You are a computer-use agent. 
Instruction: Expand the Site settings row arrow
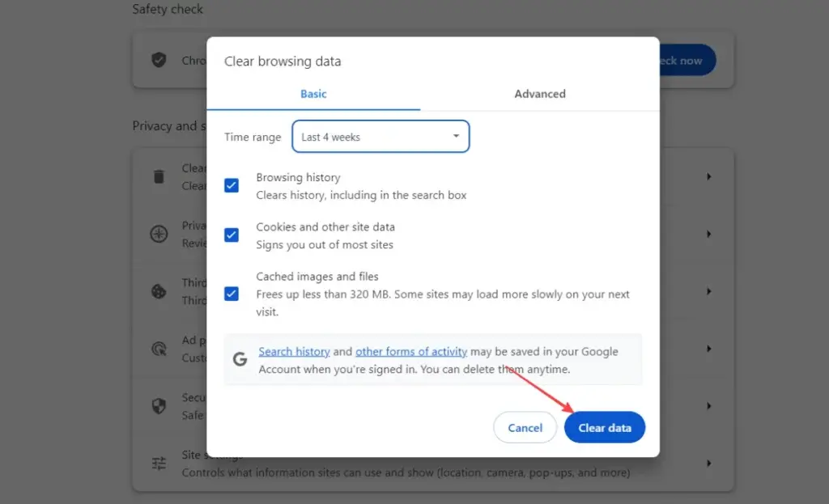(x=709, y=464)
